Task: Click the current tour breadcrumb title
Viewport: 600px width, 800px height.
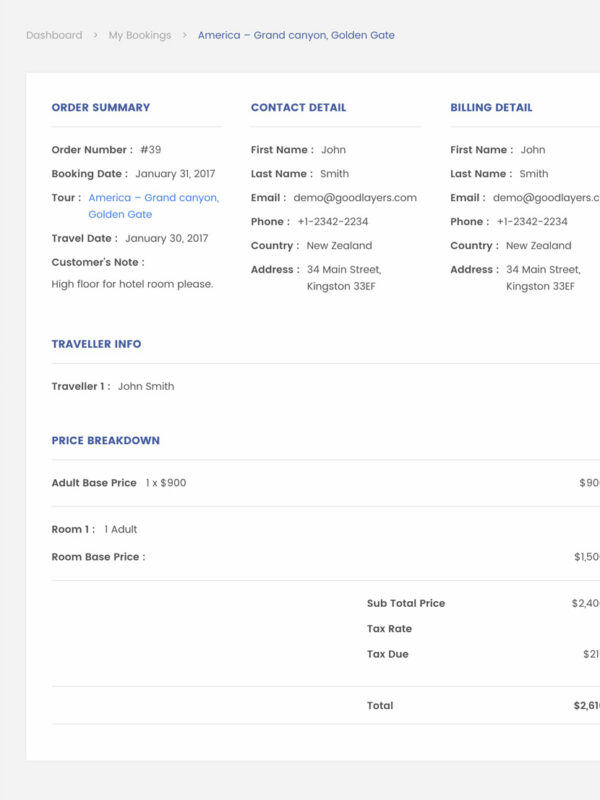Action: point(296,35)
